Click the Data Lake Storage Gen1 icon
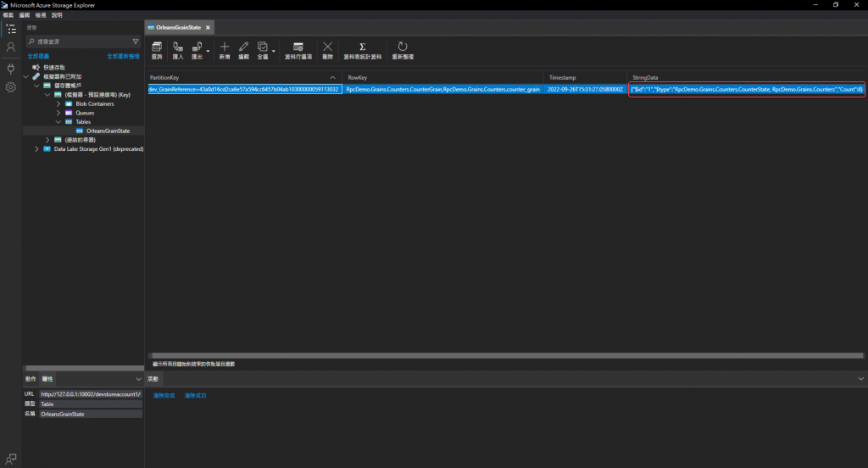The width and height of the screenshot is (868, 468). click(47, 149)
